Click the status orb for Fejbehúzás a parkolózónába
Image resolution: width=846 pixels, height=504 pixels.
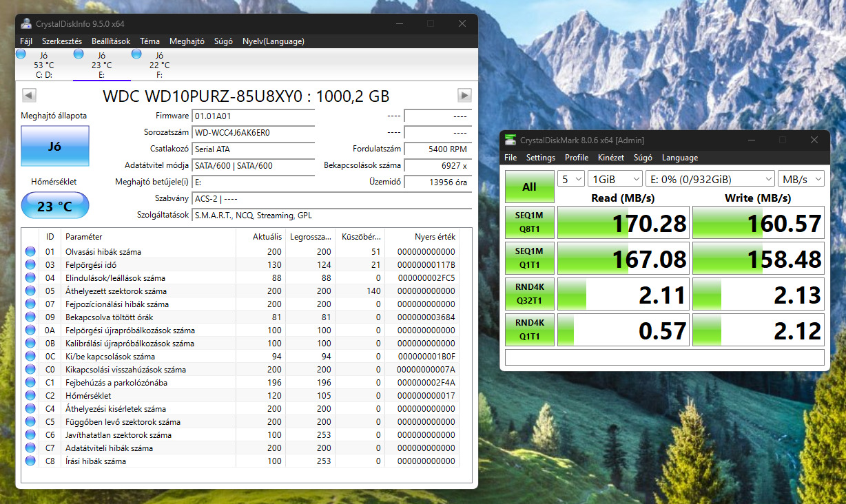pyautogui.click(x=30, y=382)
